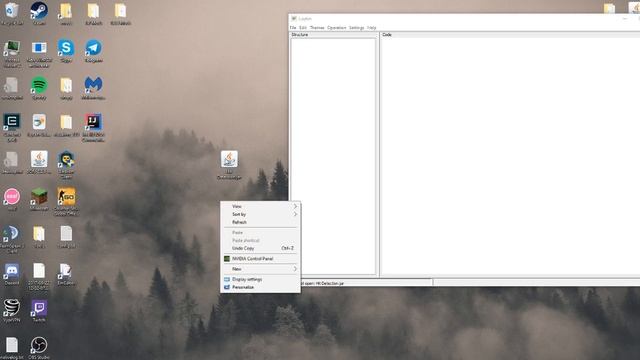Open the pink osu! desktop shortcut
The width and height of the screenshot is (640, 360).
click(x=11, y=197)
